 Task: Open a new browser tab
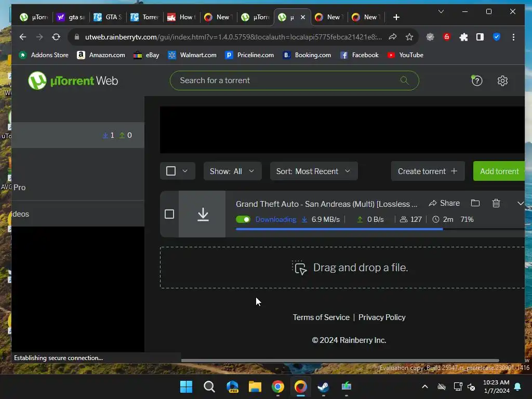396,17
